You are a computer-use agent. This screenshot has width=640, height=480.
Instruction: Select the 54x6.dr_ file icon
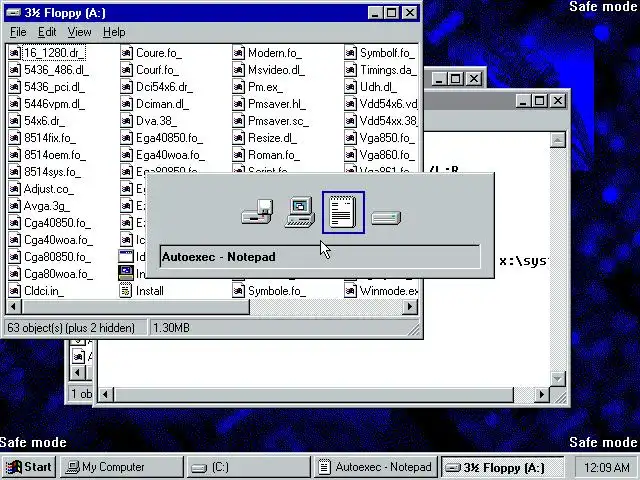coord(14,121)
